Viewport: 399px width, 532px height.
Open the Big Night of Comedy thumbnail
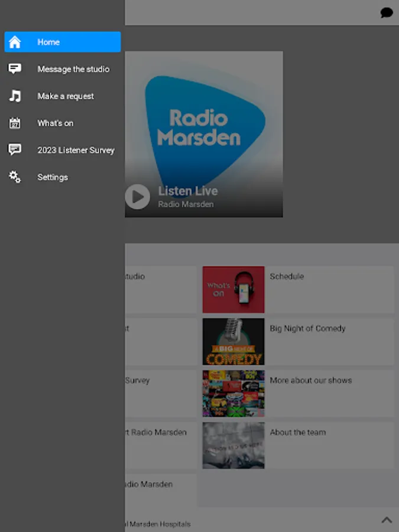[233, 341]
